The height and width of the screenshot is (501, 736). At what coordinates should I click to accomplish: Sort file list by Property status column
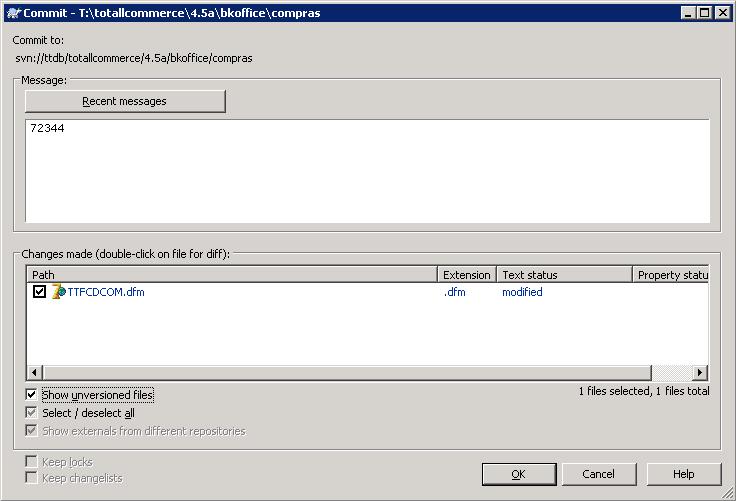671,275
